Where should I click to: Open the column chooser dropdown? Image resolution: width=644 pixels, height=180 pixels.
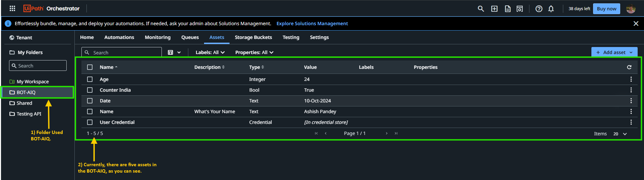pos(174,52)
